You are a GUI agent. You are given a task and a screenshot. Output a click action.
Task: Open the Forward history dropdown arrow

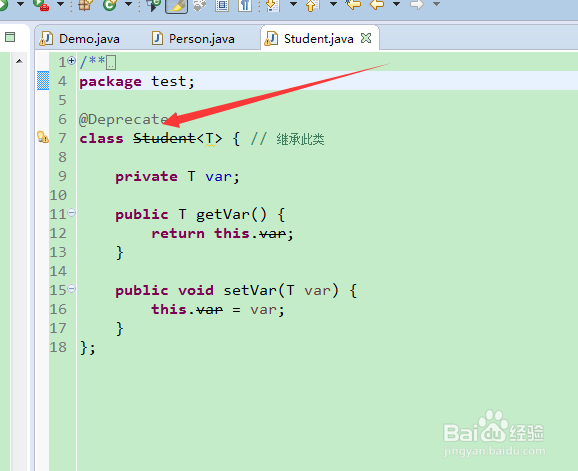tap(436, 4)
